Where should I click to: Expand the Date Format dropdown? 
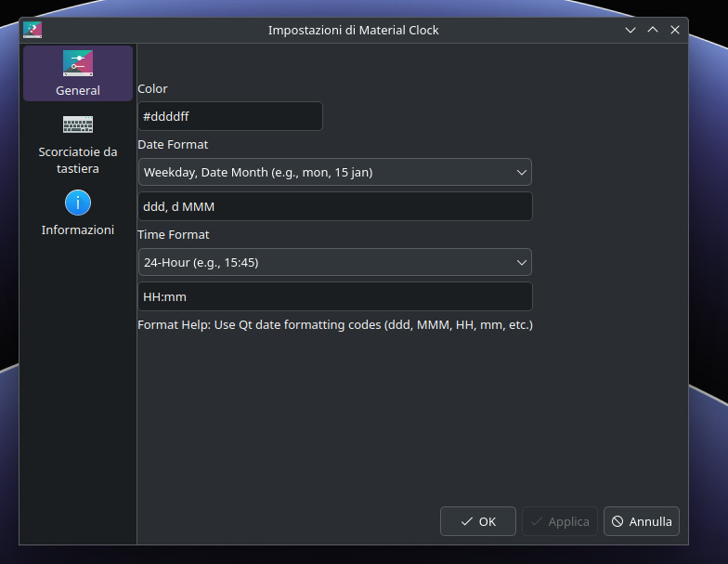334,173
